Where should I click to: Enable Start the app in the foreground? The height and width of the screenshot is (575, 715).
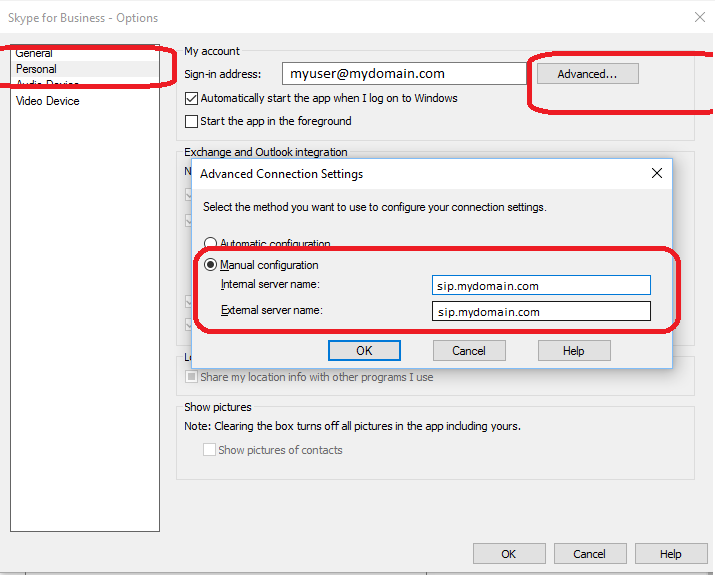pyautogui.click(x=192, y=121)
